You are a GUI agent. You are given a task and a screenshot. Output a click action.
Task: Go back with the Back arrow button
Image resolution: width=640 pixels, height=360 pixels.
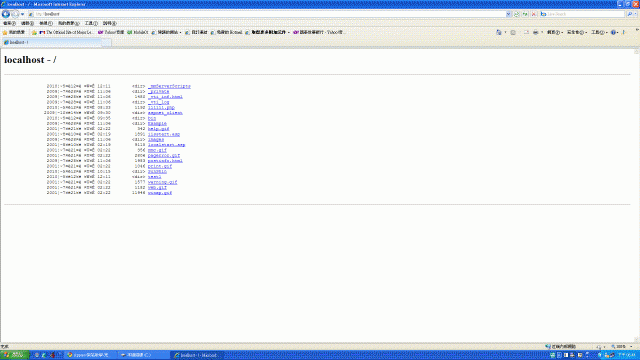coord(6,14)
